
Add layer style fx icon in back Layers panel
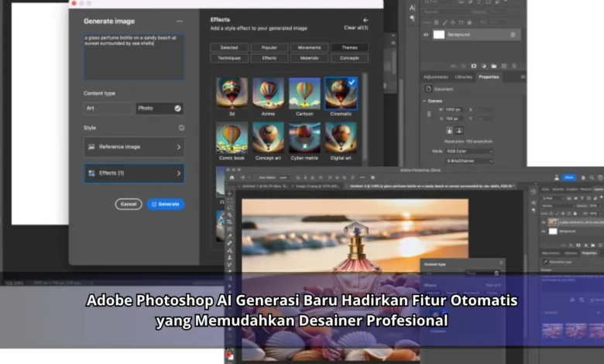pyautogui.click(x=464, y=67)
